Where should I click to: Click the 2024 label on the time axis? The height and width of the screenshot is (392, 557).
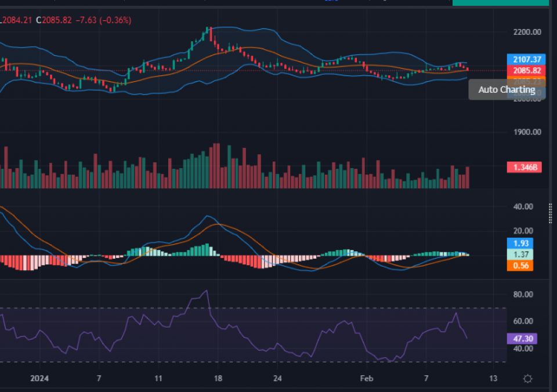(39, 379)
